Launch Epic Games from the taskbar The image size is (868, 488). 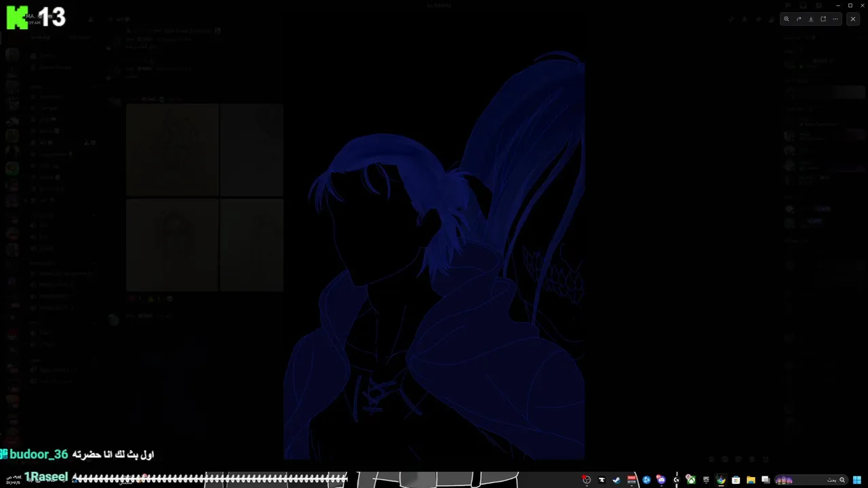[x=706, y=480]
